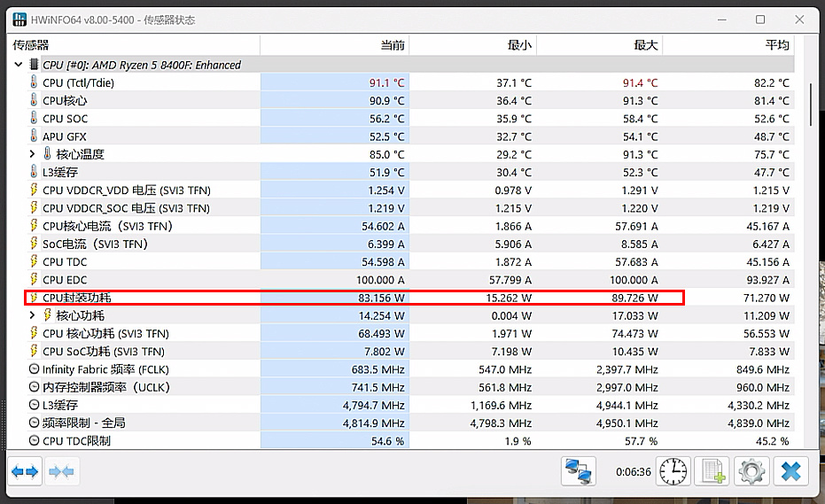
Task: Click the average value 960.0 MHz
Action: [763, 387]
